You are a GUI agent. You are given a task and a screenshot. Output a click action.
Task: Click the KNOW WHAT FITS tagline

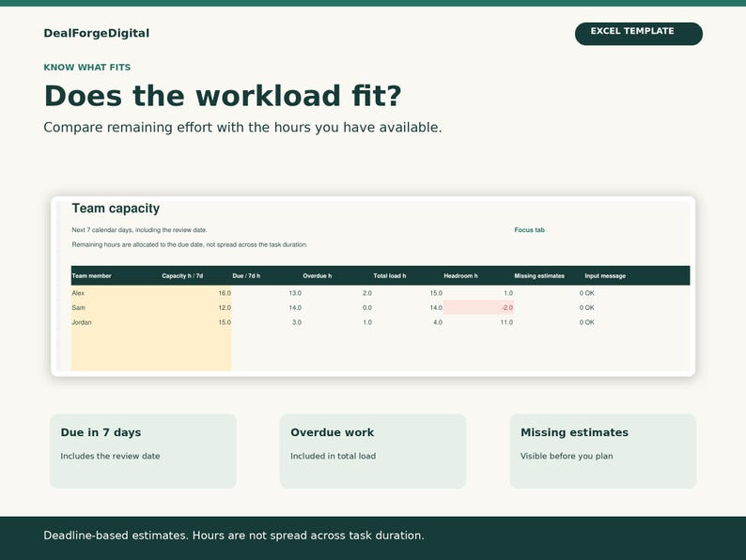click(x=87, y=67)
